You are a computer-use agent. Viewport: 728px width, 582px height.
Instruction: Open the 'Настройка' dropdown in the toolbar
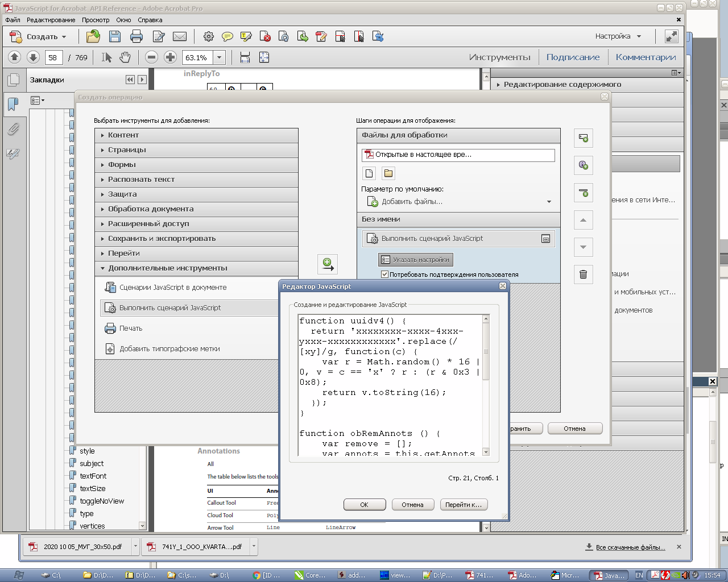click(x=618, y=36)
